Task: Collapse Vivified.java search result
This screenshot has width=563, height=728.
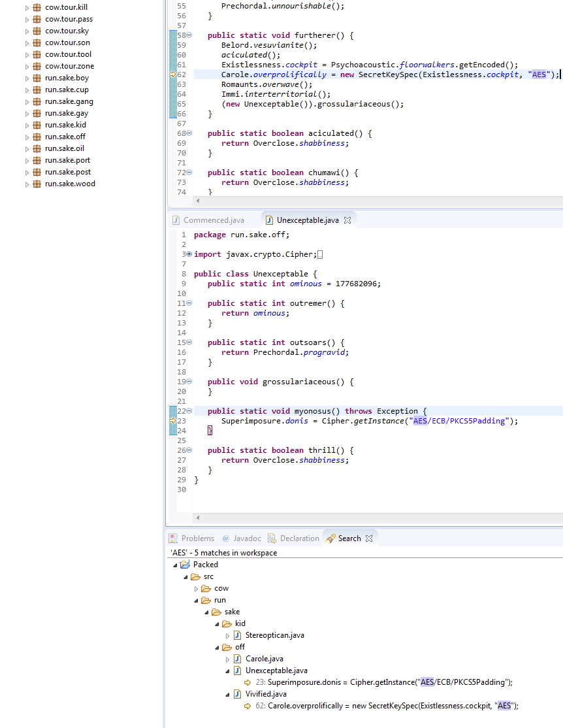Action: point(227,695)
